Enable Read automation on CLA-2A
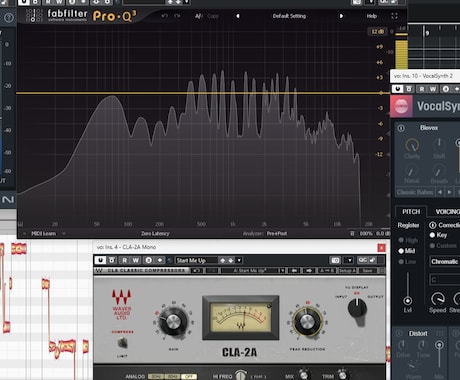Viewport: 460px width, 380px height. click(124, 260)
